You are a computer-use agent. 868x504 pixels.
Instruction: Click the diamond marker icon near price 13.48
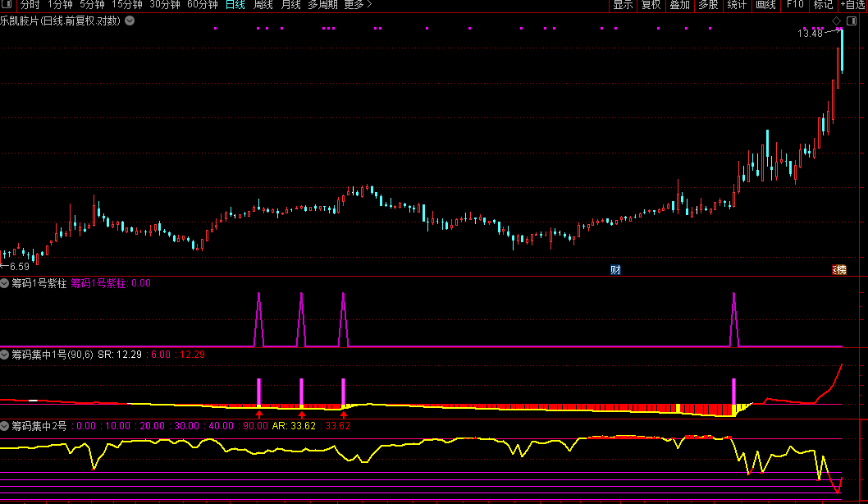pyautogui.click(x=836, y=21)
